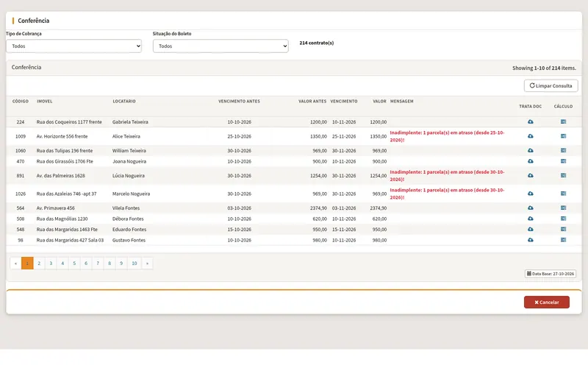The width and height of the screenshot is (588, 368).
Task: Open calculation icon for Gustavo Fontes
Action: 563,240
